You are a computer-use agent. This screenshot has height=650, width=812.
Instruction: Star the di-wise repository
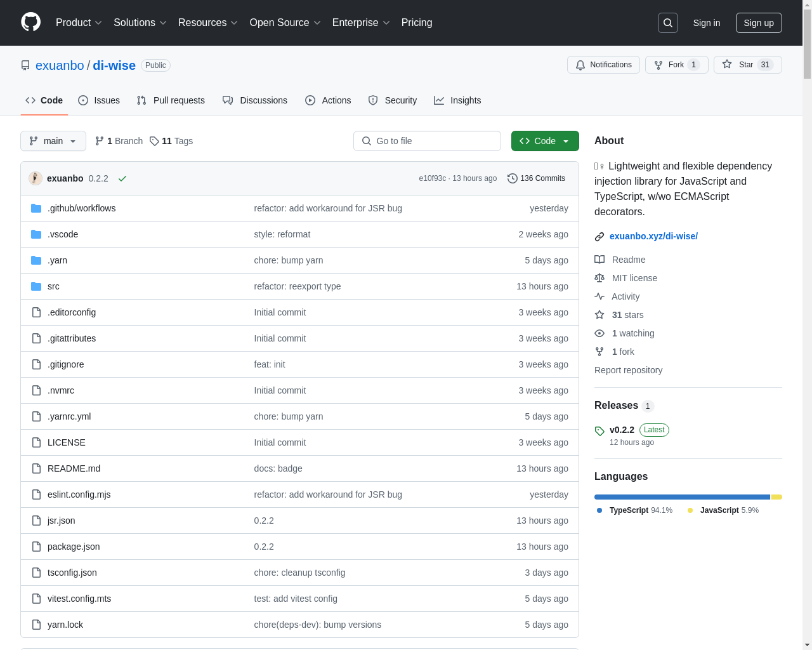pyautogui.click(x=747, y=65)
